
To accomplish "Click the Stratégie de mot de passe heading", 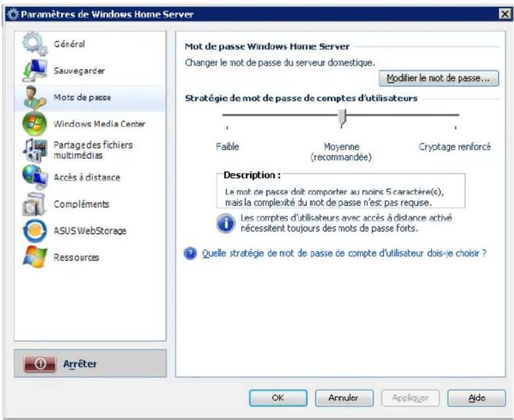I will tap(301, 98).
